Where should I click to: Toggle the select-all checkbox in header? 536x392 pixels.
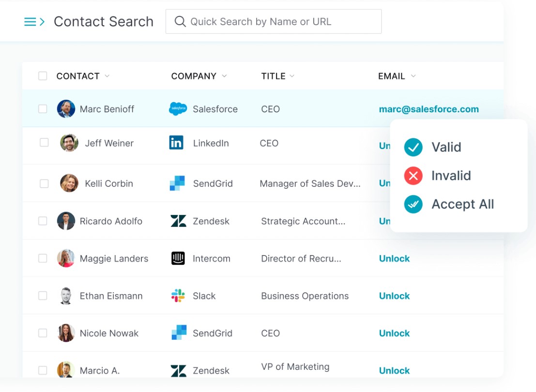(43, 76)
